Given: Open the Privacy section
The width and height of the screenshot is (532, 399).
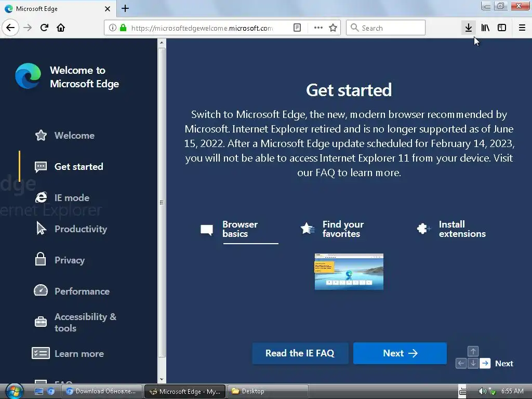Looking at the screenshot, I should click(70, 260).
